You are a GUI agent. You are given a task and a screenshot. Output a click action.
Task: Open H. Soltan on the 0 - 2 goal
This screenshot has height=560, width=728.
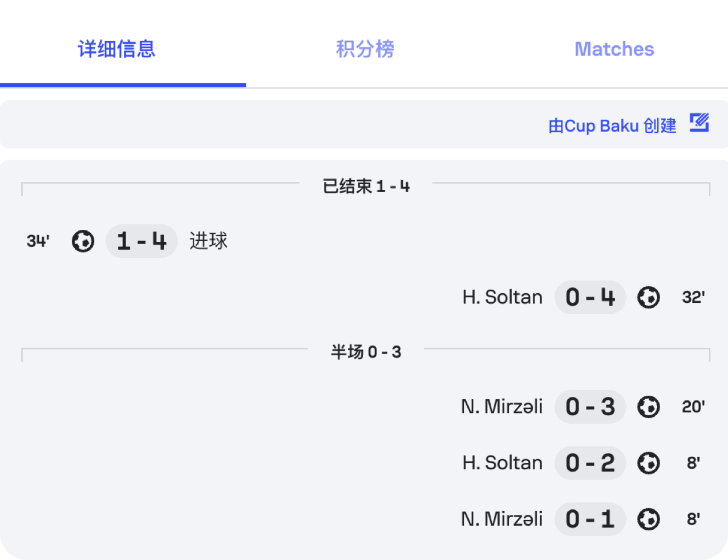[x=502, y=463]
